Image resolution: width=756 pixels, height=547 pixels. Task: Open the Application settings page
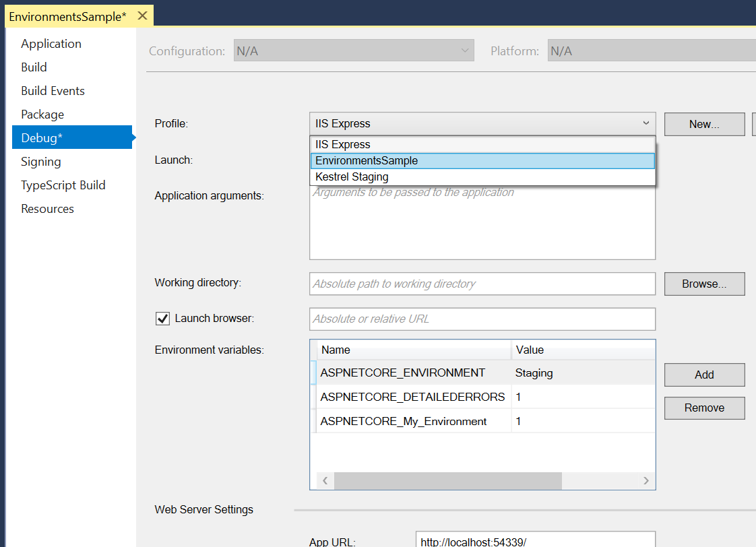point(51,44)
